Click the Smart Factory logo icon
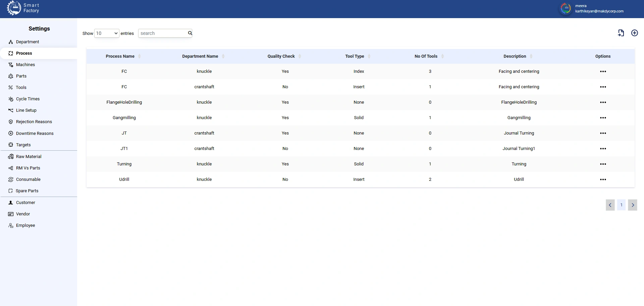The image size is (644, 306). [x=14, y=8]
